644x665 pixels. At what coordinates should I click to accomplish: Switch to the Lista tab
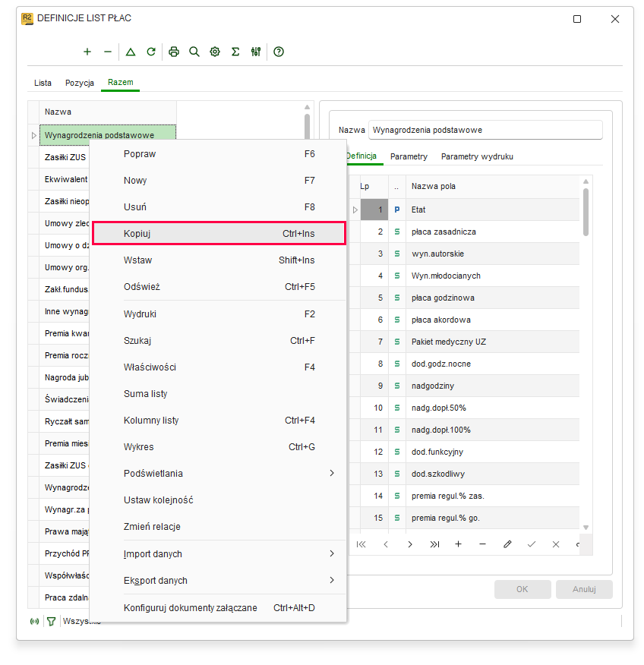43,83
